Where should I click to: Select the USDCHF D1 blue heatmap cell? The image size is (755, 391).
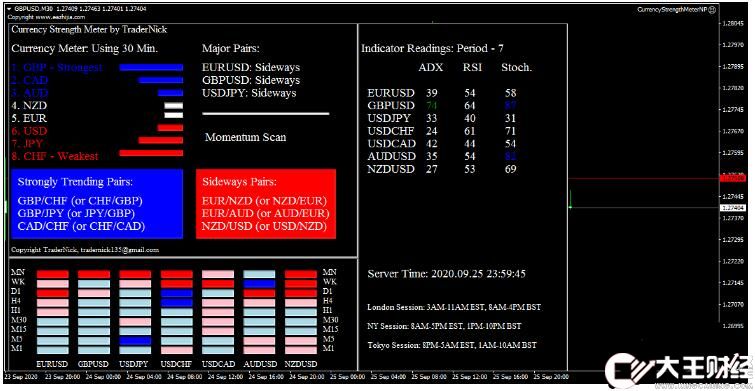pos(177,293)
